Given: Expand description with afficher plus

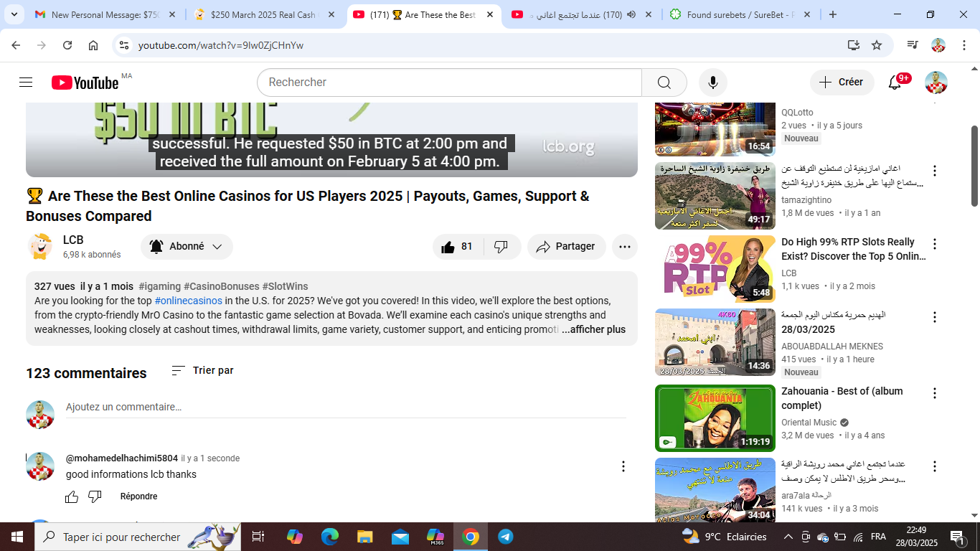Looking at the screenshot, I should click(x=593, y=330).
